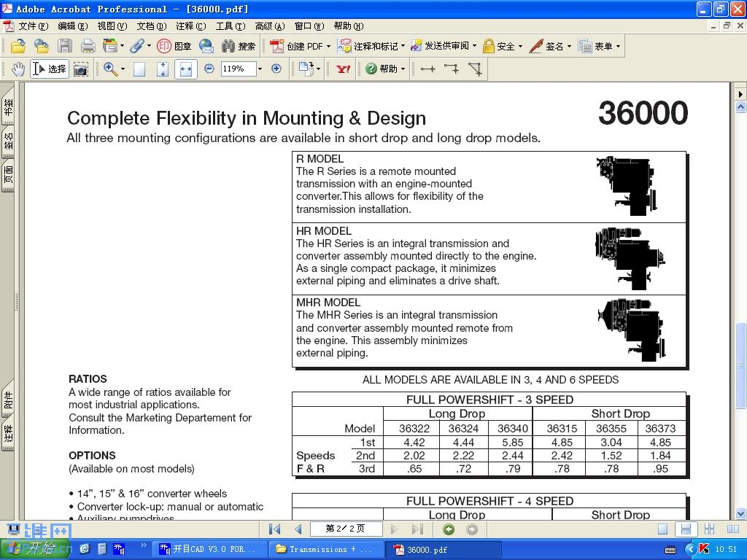Click the zoom in plus button
The image size is (747, 560).
point(276,69)
